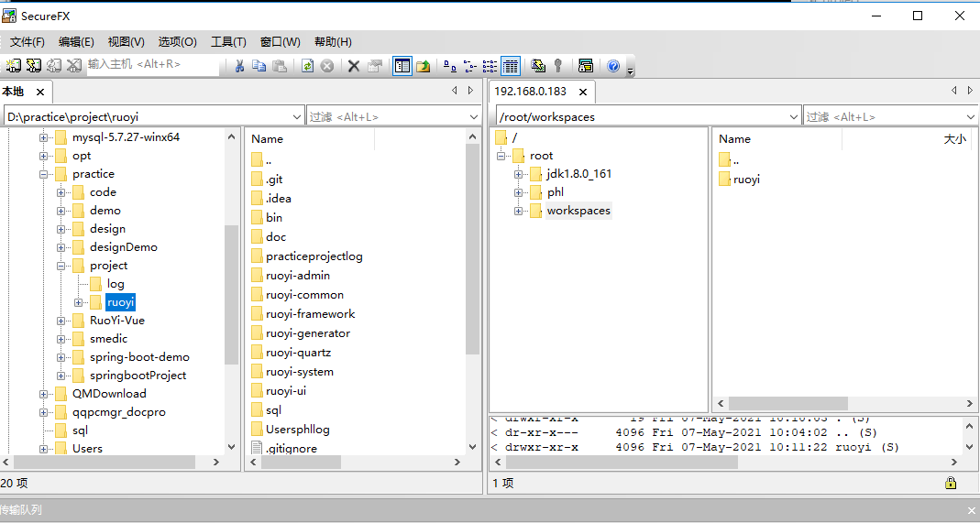Toggle the folder tree view icon
This screenshot has width=980, height=523.
[402, 66]
